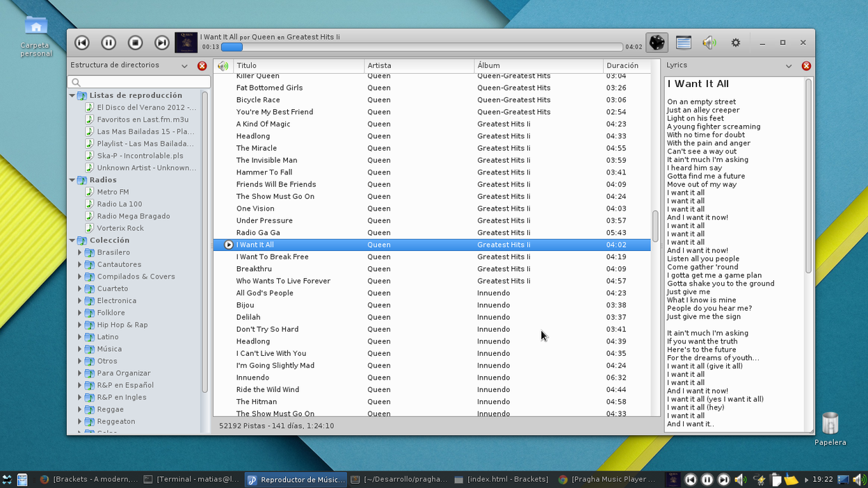Close the Lyrics panel
Viewport: 868px width, 488px height.
pyautogui.click(x=806, y=66)
